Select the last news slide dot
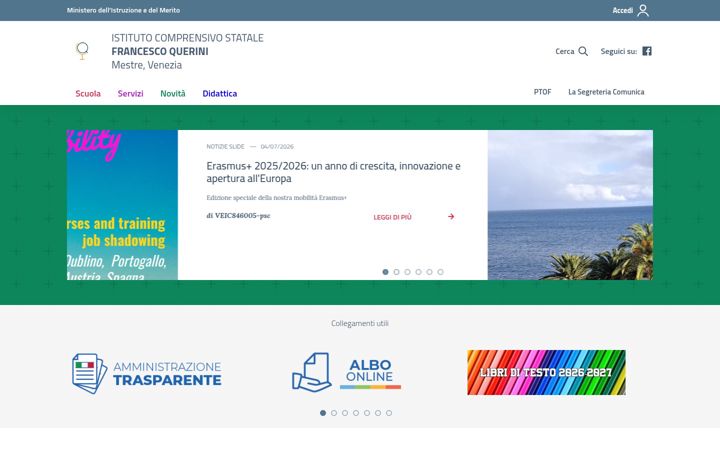Screen dimensions: 720x450 [440, 272]
